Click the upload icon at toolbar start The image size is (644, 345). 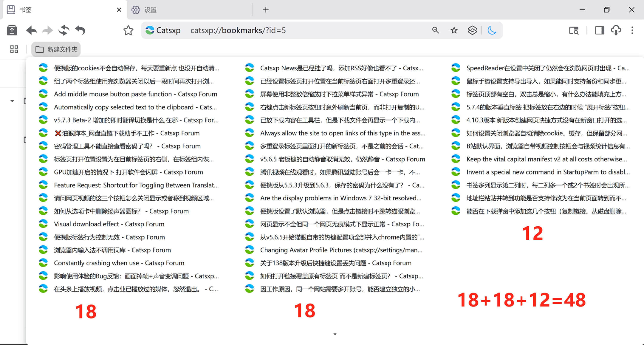12,30
